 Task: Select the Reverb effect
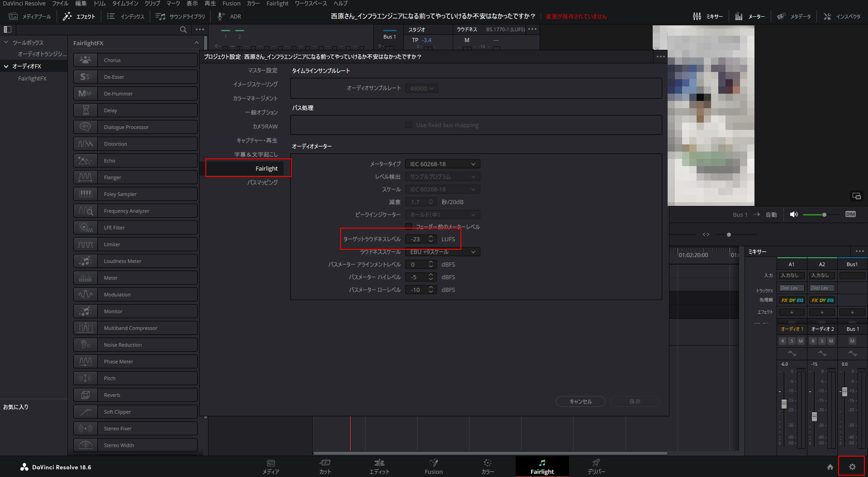[136, 395]
